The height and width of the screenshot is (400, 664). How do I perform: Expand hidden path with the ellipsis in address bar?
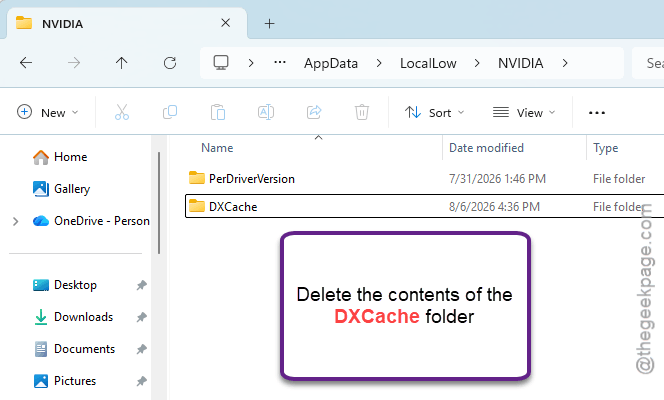[280, 63]
